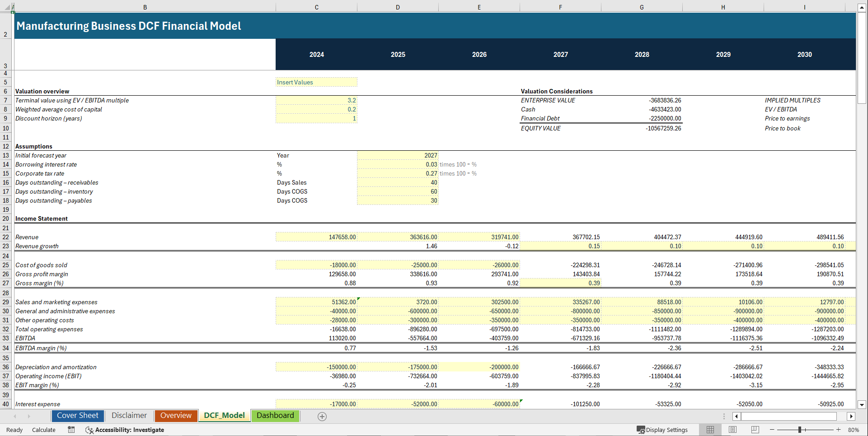Select Page Break Preview icon

click(755, 430)
